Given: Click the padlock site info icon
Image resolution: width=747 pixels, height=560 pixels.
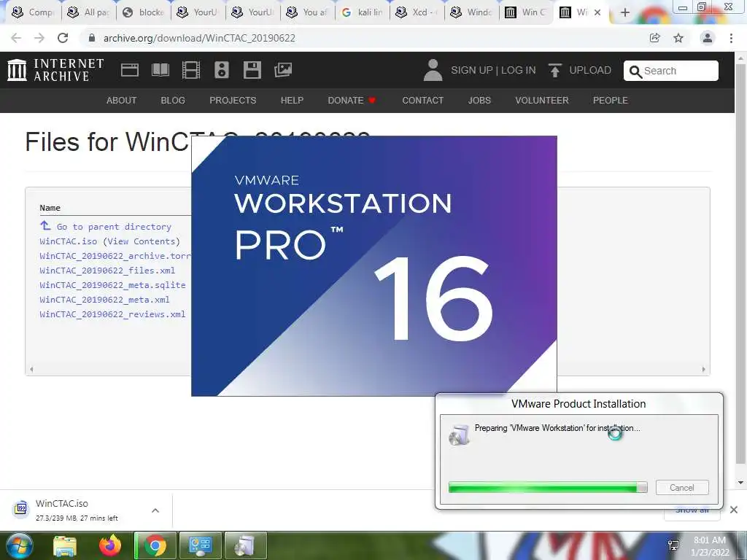Looking at the screenshot, I should tap(92, 38).
